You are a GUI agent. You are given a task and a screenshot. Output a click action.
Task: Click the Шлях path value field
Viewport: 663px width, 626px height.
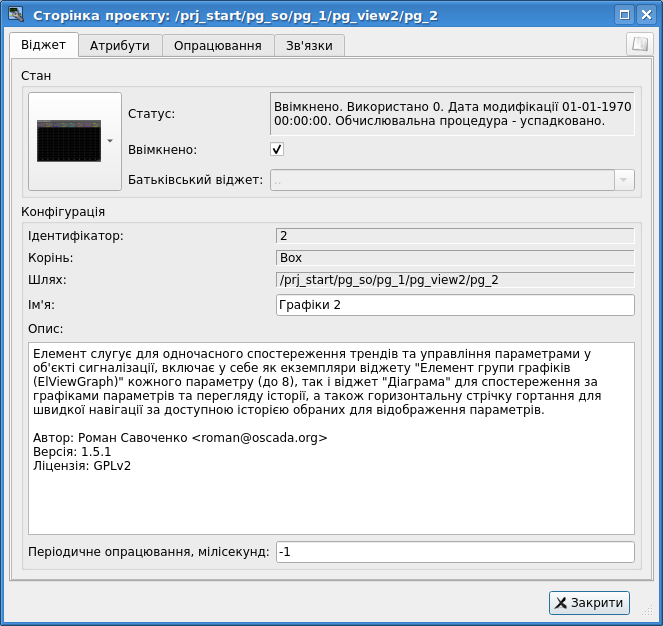point(454,280)
